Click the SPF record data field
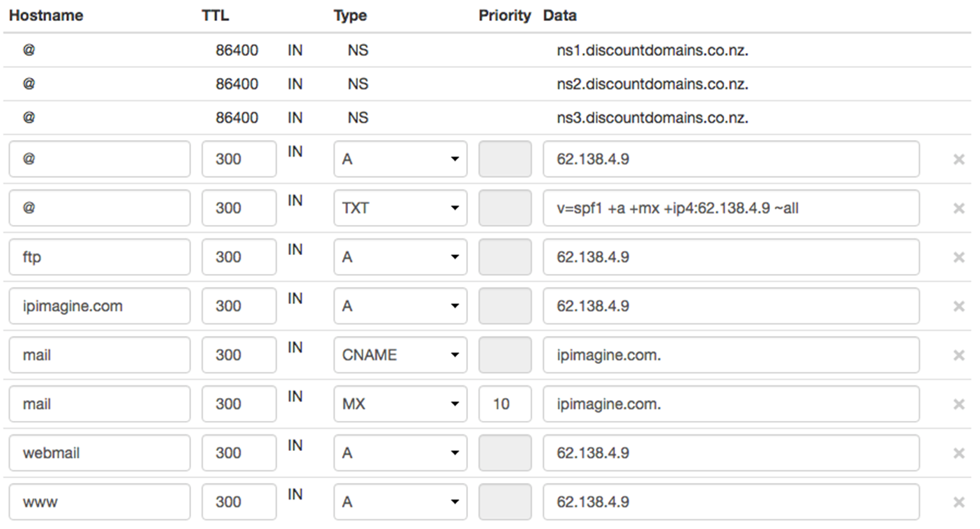The width and height of the screenshot is (980, 529). [x=730, y=208]
